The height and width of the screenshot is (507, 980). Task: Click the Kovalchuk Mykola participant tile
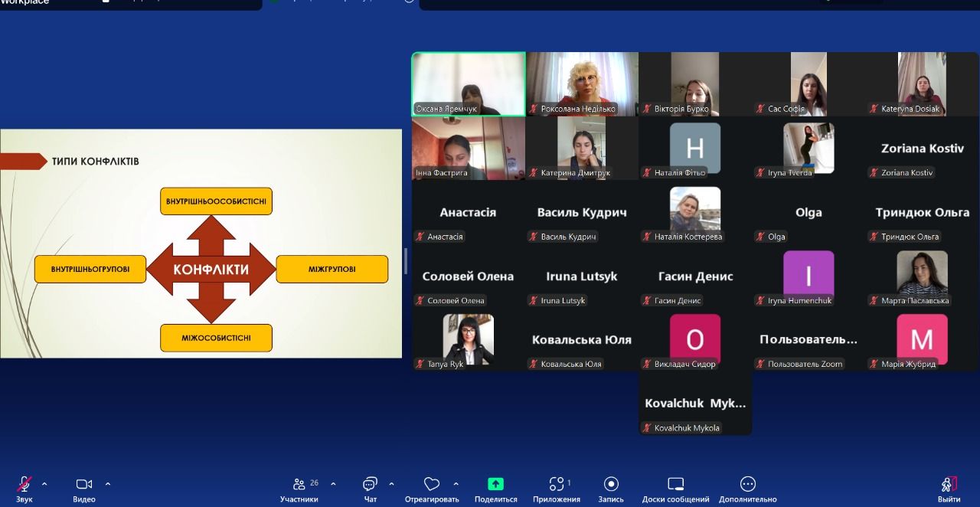pos(695,404)
